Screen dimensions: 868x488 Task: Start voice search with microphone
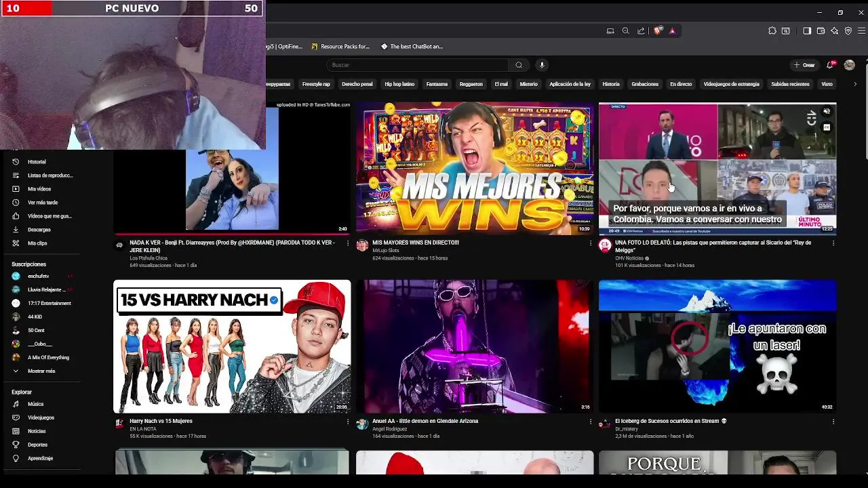tap(541, 65)
